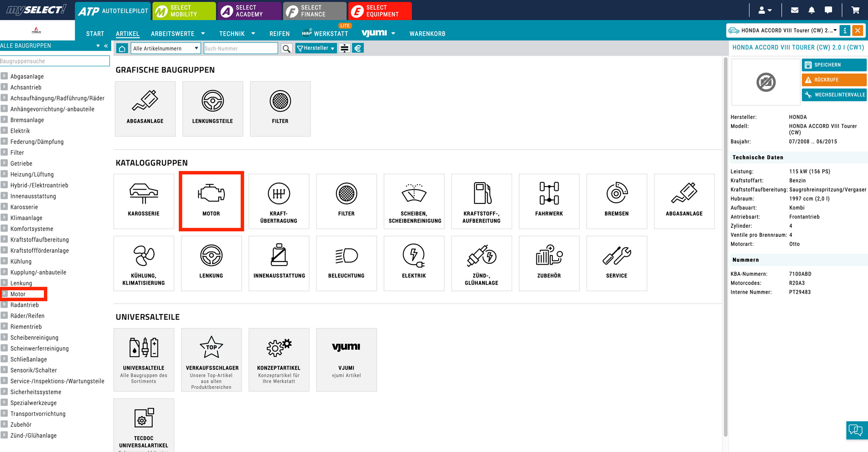Open the mail envelope icon
This screenshot has height=452, width=868.
point(795,10)
